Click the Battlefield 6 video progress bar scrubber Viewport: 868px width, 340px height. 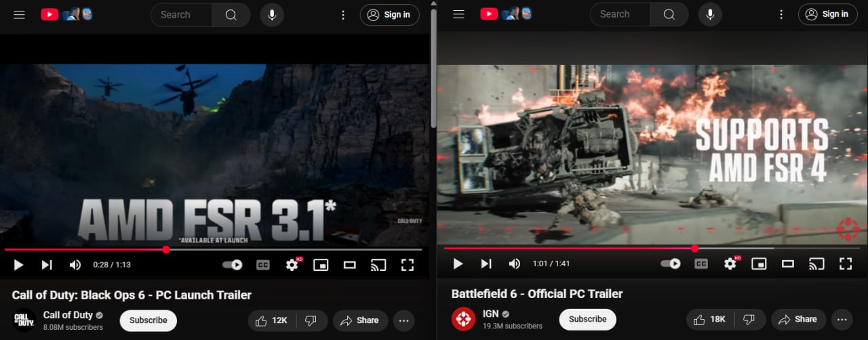[x=694, y=249]
